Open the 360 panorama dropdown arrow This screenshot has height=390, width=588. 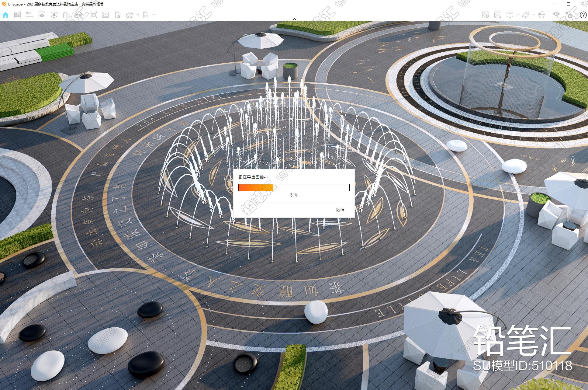pos(137,15)
